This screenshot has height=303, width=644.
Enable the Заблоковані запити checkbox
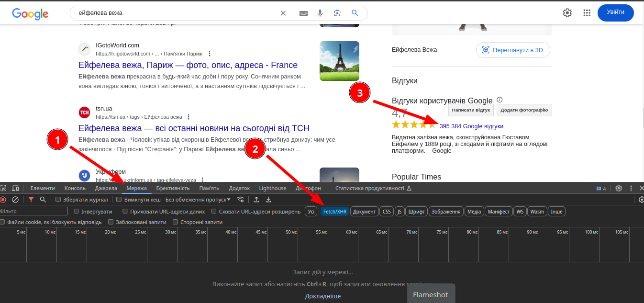(x=111, y=222)
